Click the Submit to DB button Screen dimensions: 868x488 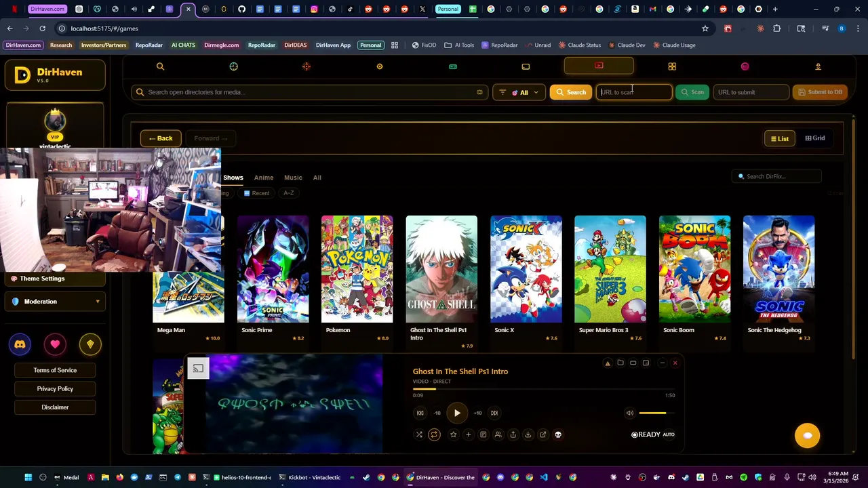coord(820,92)
